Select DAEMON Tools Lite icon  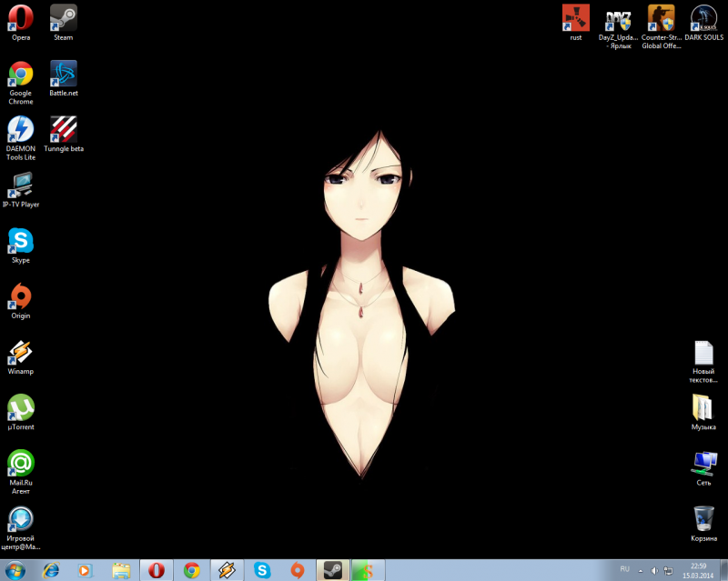pyautogui.click(x=20, y=138)
